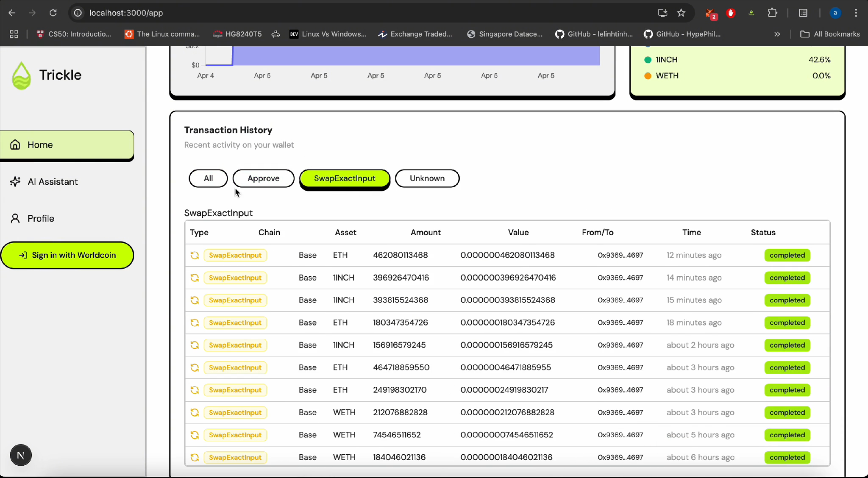Image resolution: width=868 pixels, height=478 pixels.
Task: Open the side panel icon in toolbar
Action: pyautogui.click(x=803, y=13)
